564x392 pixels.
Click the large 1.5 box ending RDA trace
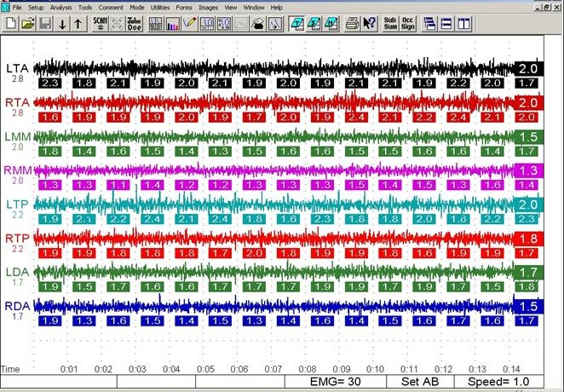[x=528, y=307]
